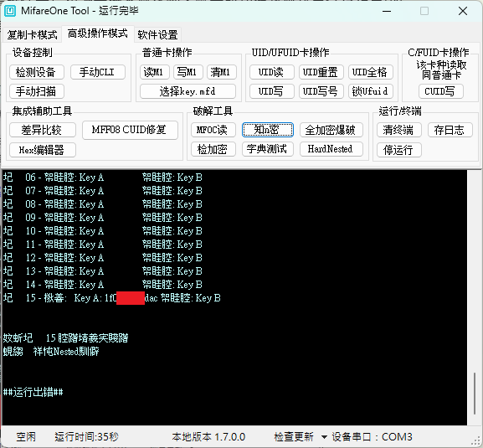Close the MifareOne Tool window

(x=463, y=11)
